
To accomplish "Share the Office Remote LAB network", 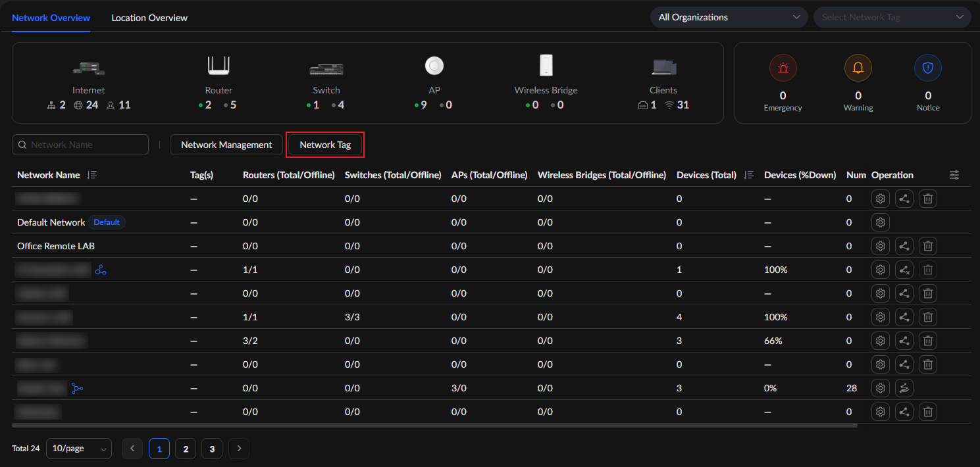I will pos(904,246).
